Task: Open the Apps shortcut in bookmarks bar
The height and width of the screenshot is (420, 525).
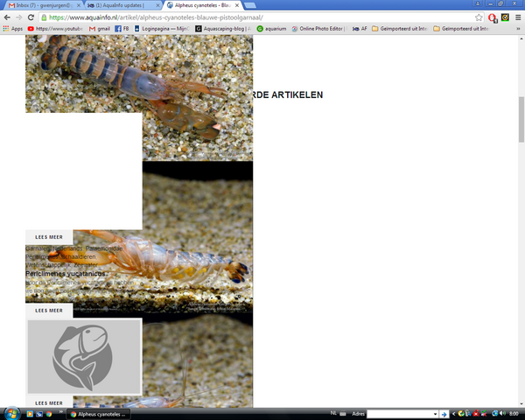Action: click(x=12, y=28)
